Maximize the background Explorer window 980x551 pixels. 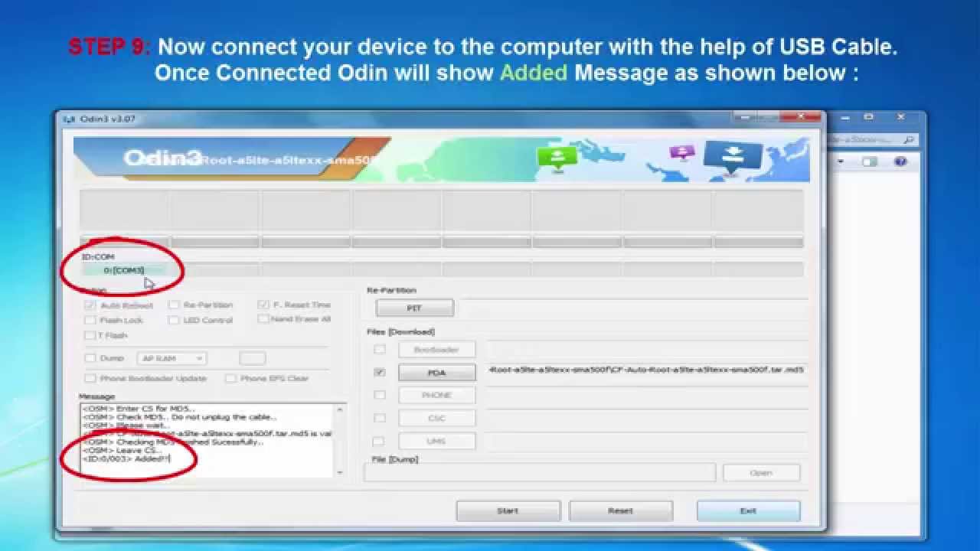click(x=869, y=118)
